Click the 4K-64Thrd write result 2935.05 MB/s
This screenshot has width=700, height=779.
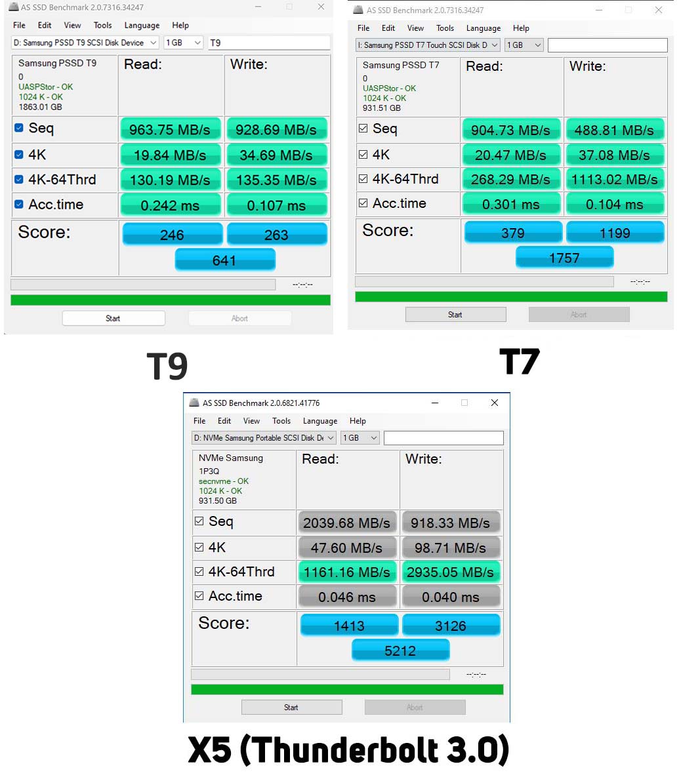451,572
